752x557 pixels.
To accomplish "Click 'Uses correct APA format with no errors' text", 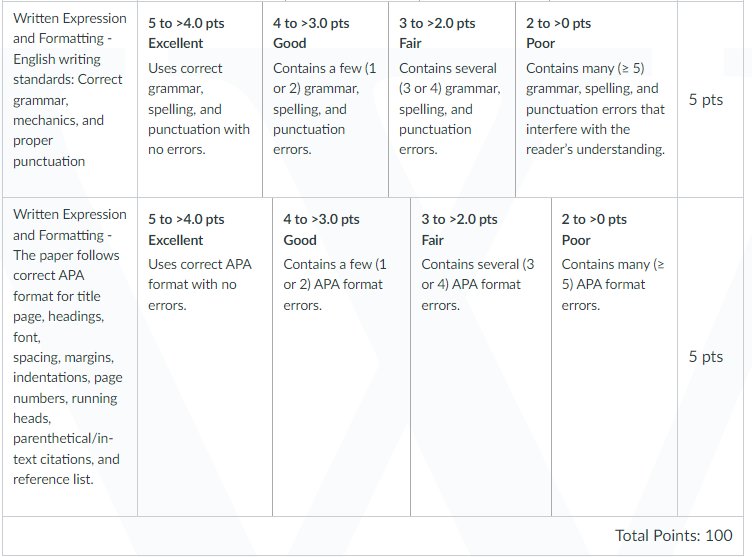I will click(x=200, y=284).
